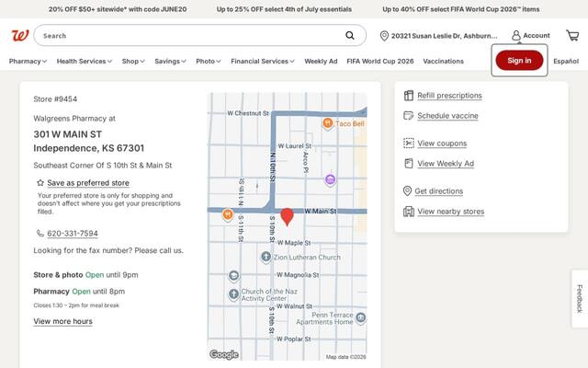The width and height of the screenshot is (588, 368).
Task: Click the Schedule vaccine calendar icon
Action: tap(408, 115)
